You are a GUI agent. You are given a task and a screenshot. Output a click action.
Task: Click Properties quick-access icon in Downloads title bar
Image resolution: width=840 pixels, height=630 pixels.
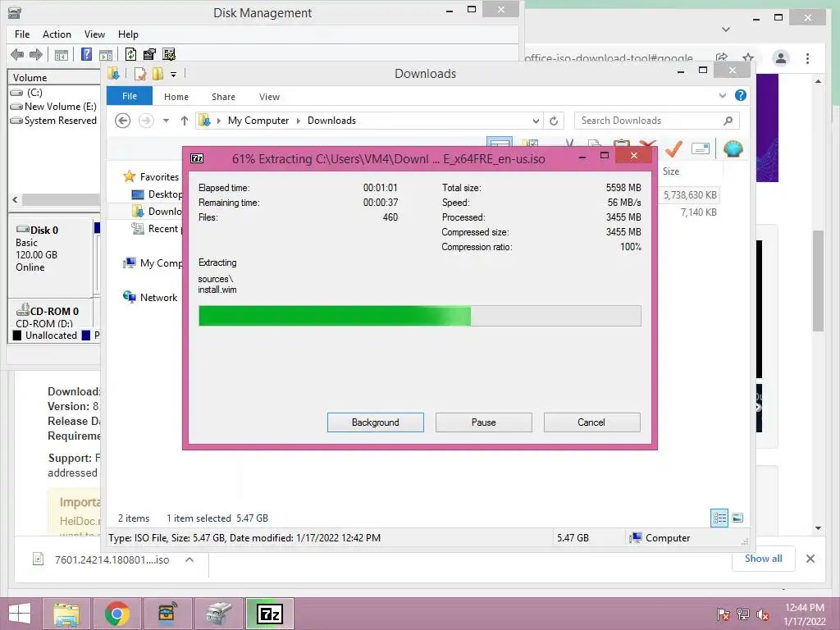[140, 74]
